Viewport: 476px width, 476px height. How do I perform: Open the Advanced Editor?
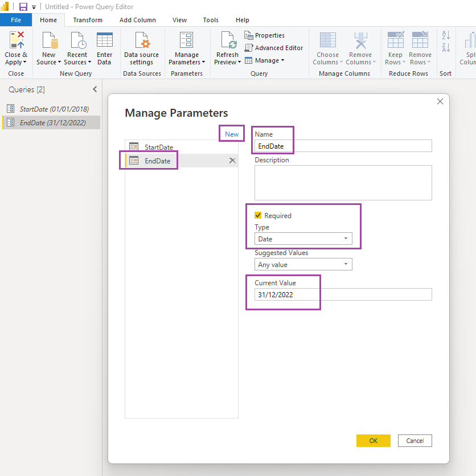[273, 48]
